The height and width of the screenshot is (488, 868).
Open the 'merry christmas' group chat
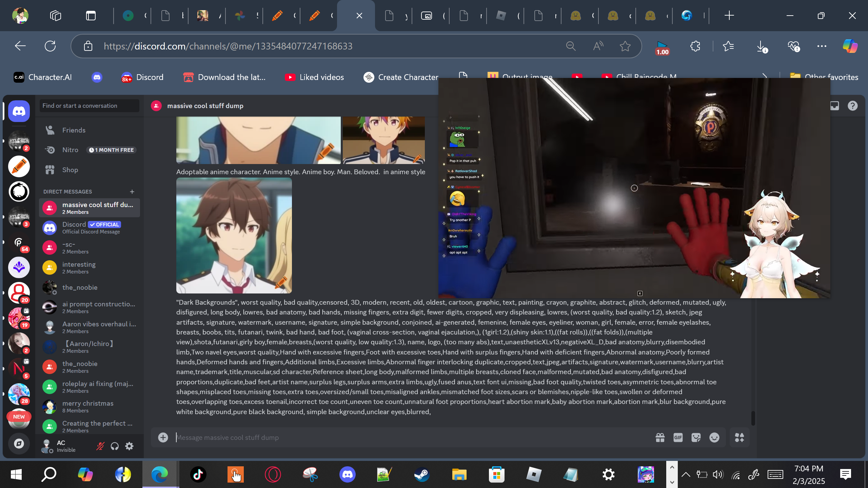90,407
